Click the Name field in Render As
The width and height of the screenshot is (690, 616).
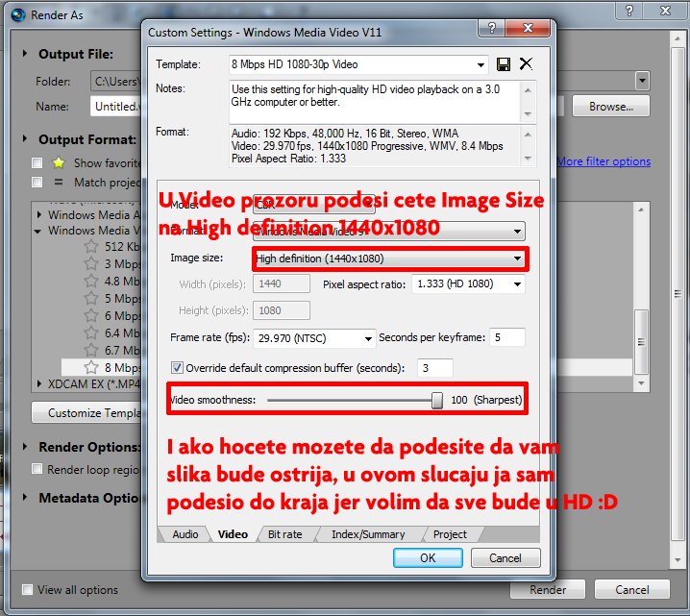[116, 107]
